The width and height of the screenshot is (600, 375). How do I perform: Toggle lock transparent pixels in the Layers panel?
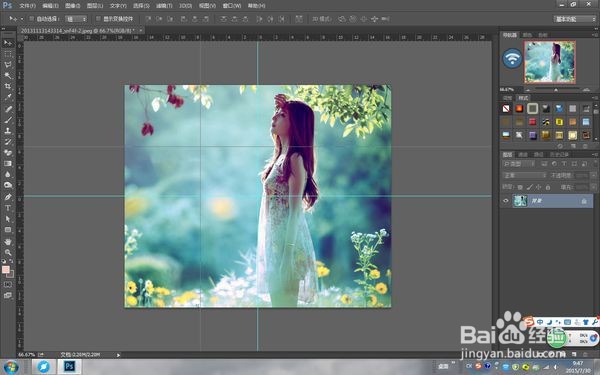(x=520, y=187)
